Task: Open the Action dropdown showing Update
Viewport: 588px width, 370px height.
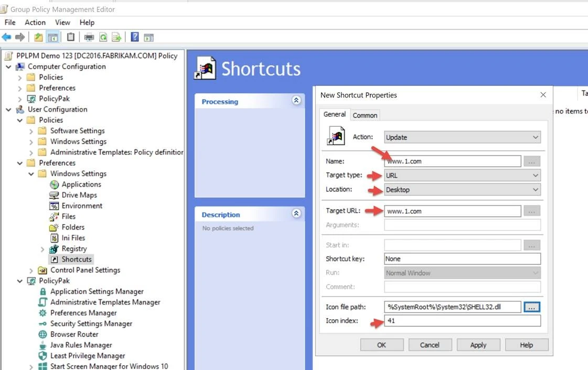Action: pos(462,137)
